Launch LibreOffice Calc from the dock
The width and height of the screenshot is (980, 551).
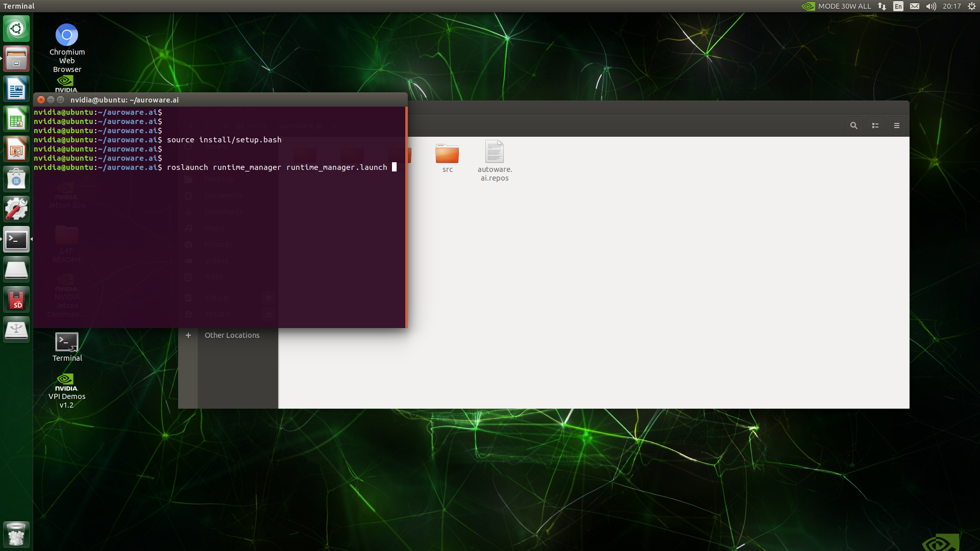coord(16,119)
